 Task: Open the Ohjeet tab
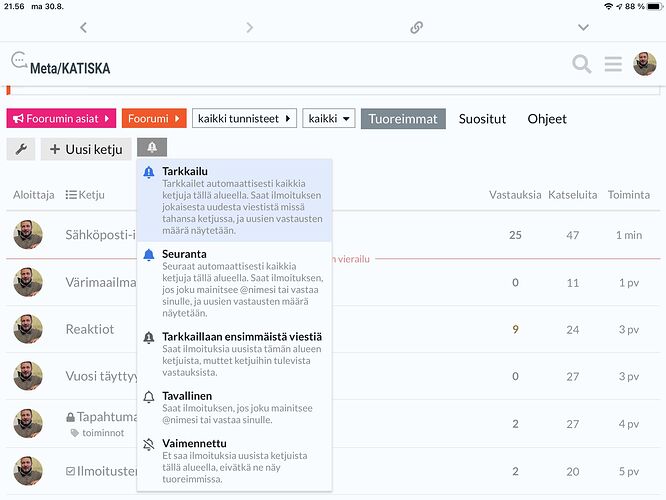[x=547, y=119]
